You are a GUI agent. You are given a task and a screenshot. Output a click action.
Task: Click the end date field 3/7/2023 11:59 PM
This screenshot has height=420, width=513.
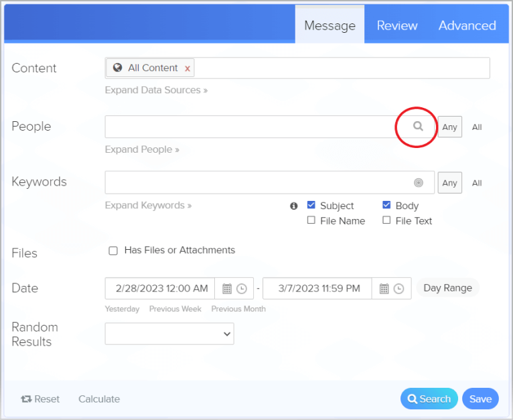coord(317,289)
